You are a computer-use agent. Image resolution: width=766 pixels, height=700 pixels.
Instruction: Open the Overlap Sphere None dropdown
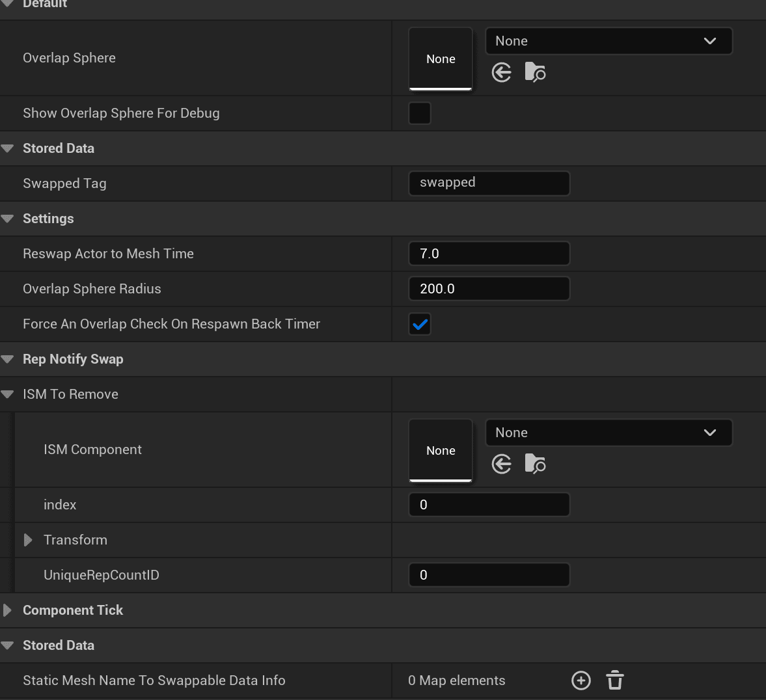609,41
